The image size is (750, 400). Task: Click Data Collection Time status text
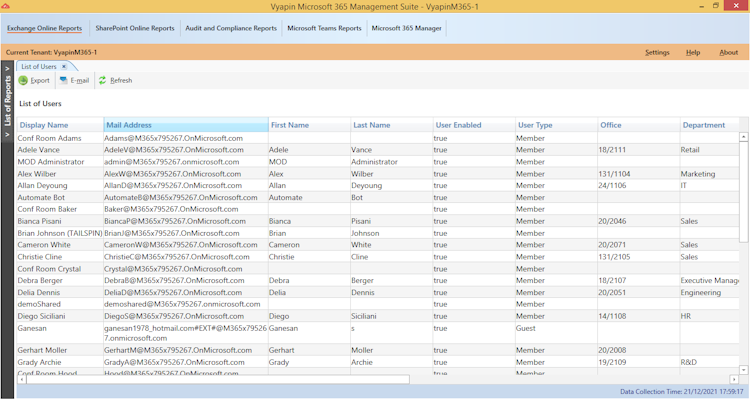(x=682, y=391)
